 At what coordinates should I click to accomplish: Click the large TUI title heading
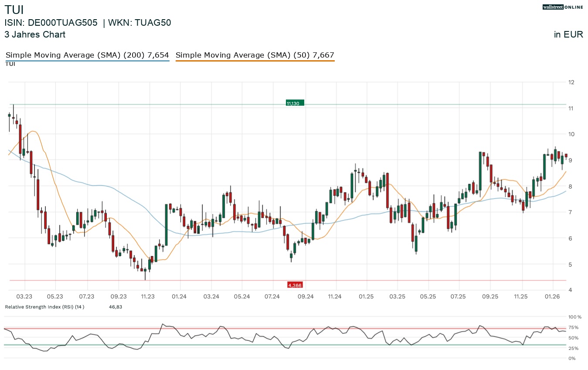tap(14, 10)
